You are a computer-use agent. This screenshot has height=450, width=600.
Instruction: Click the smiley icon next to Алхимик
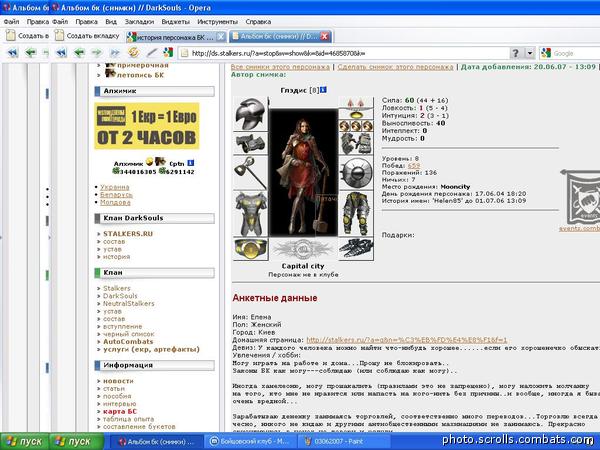149,161
